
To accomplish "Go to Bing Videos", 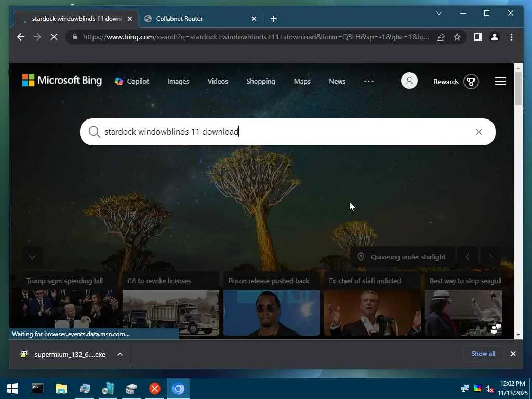I will [x=218, y=82].
